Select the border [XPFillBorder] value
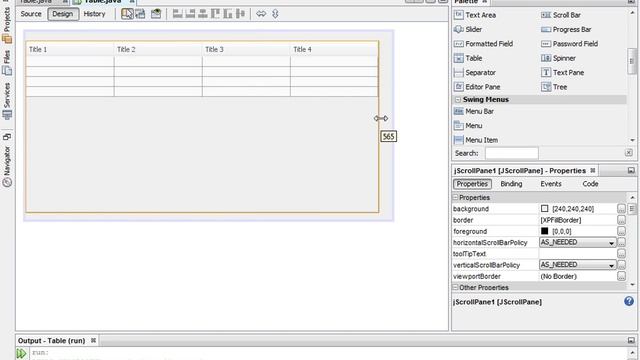Viewport: 640px width, 360px height. pos(560,220)
